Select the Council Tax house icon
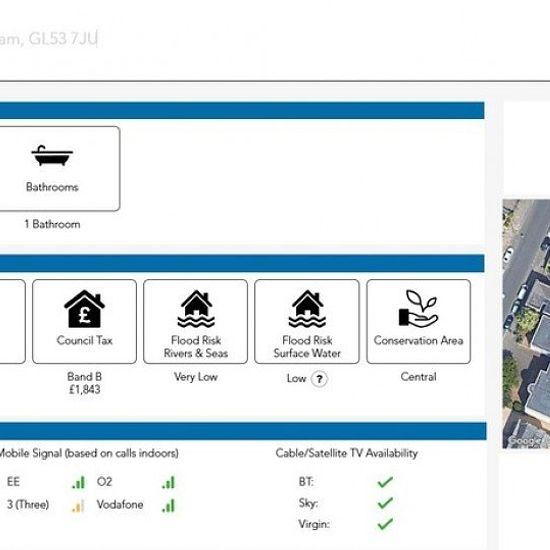This screenshot has width=550, height=550. (84, 309)
